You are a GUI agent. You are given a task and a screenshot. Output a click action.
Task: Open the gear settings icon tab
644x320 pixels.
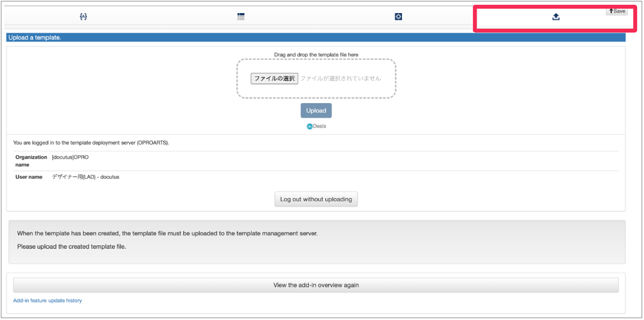(x=398, y=17)
